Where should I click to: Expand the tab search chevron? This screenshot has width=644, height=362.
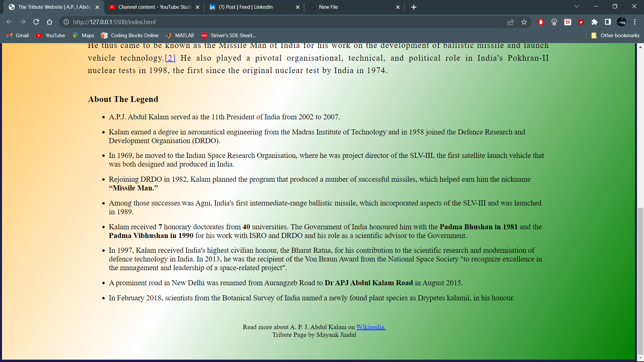click(x=577, y=6)
